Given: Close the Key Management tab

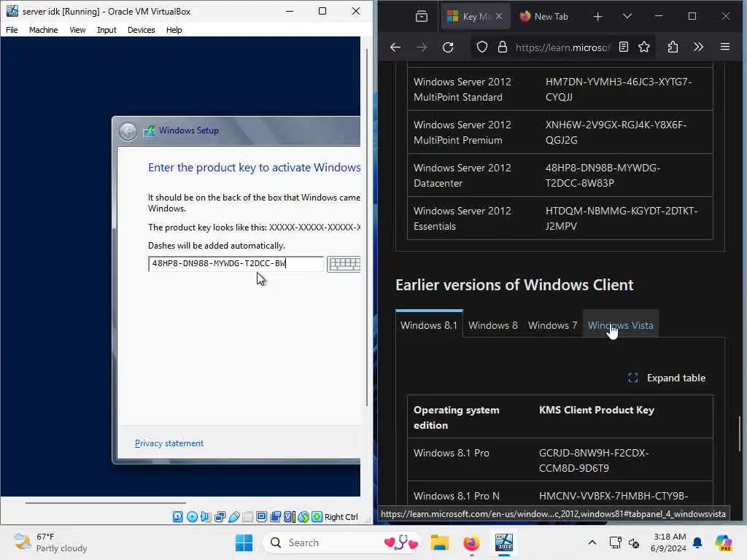Looking at the screenshot, I should (499, 17).
